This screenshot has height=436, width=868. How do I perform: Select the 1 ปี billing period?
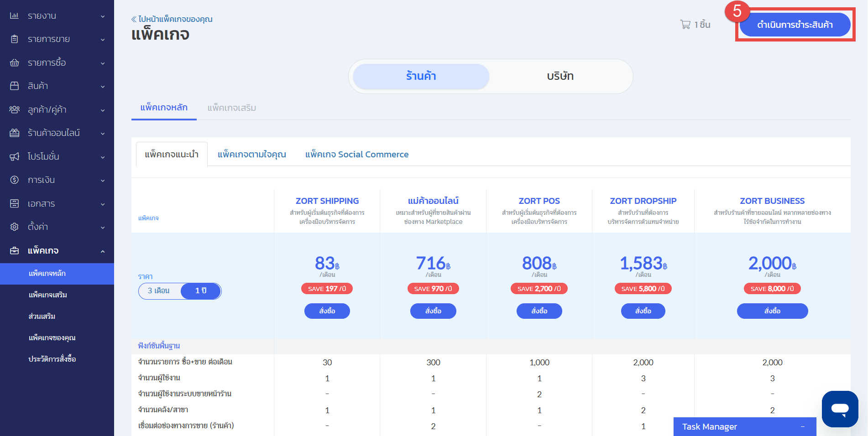201,291
